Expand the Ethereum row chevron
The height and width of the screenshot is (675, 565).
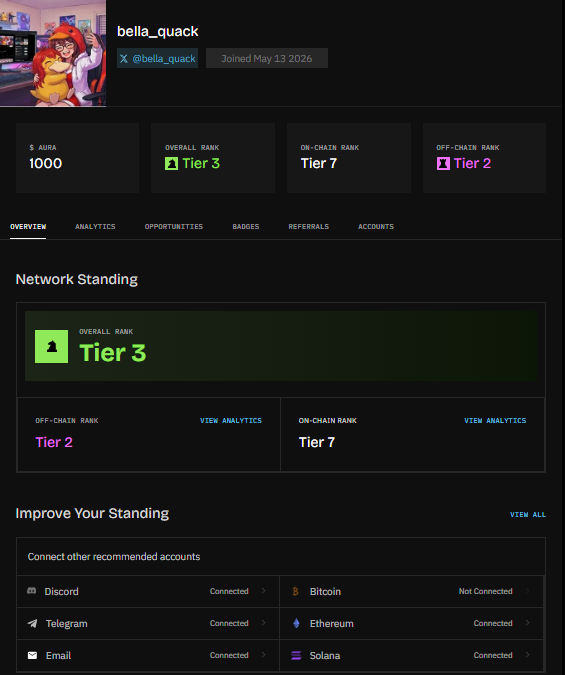(528, 623)
